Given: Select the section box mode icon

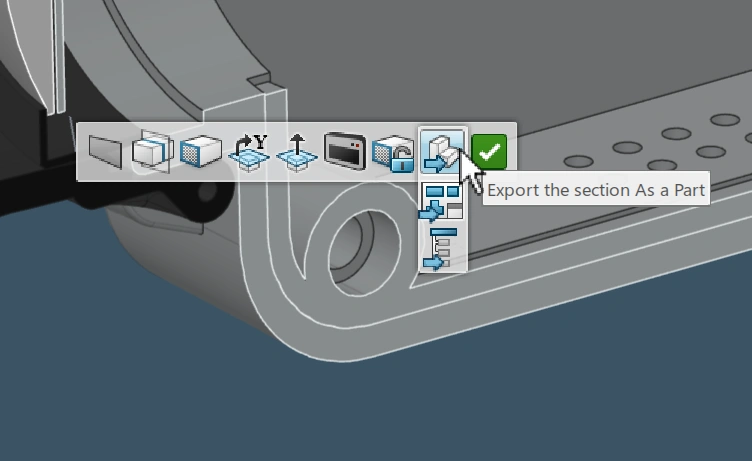Looking at the screenshot, I should tap(201, 152).
